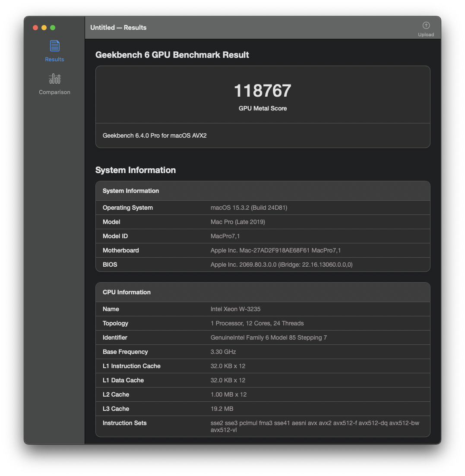This screenshot has height=476, width=465.
Task: Click the 'Geekbench 6 GPU Benchmark Result' heading
Action: (x=172, y=55)
